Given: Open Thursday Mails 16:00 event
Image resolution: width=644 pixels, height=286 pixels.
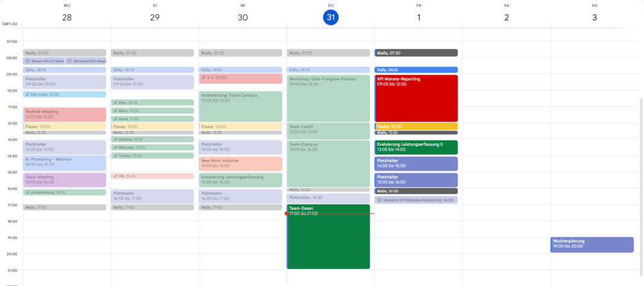Looking at the screenshot, I should [x=328, y=190].
